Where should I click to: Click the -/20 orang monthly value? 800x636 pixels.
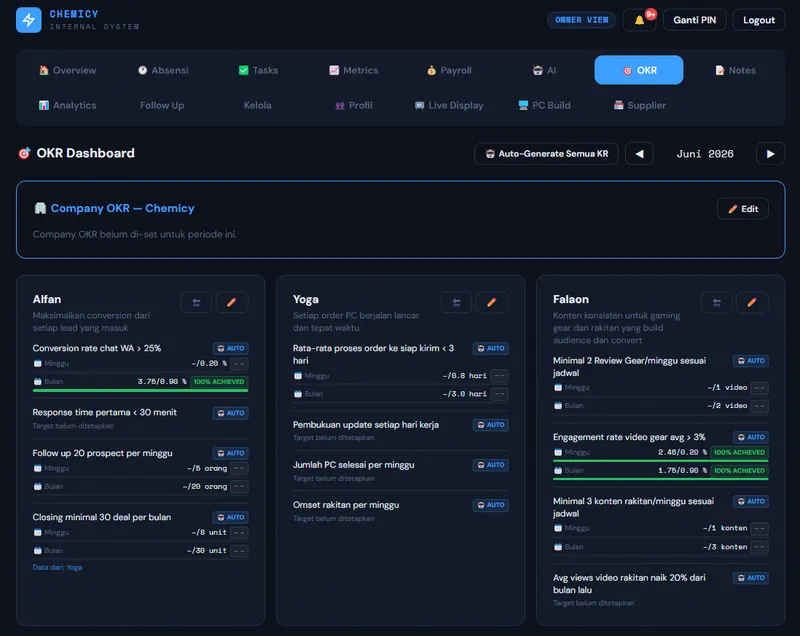[205, 487]
